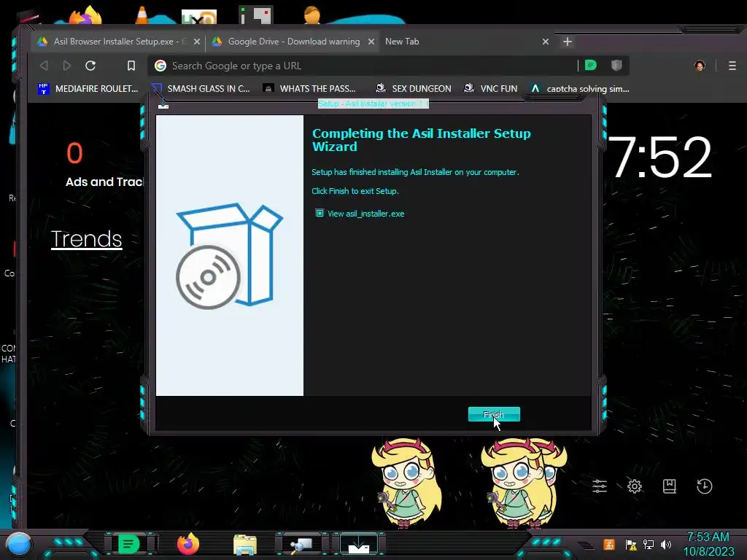Close the New Tab tab
The width and height of the screenshot is (747, 560).
546,42
